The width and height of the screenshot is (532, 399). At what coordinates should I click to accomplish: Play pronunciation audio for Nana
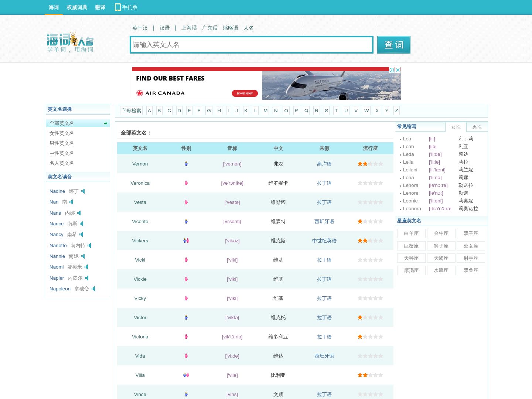point(79,213)
